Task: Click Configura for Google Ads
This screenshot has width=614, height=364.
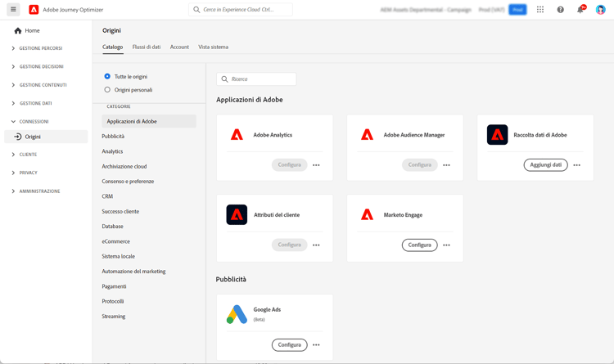Action: click(x=289, y=344)
